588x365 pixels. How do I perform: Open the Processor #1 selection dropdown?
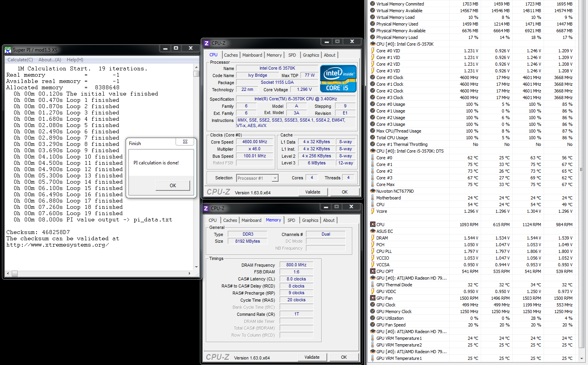(275, 178)
